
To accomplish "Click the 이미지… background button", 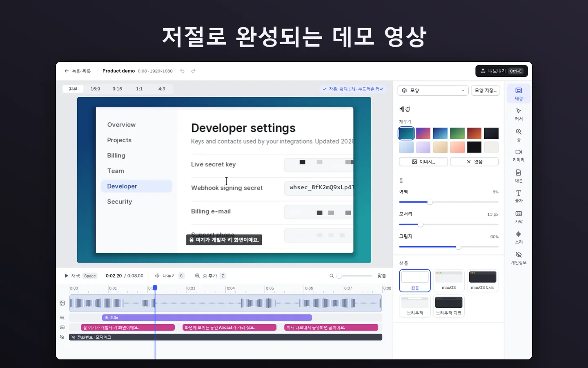I will pyautogui.click(x=423, y=162).
